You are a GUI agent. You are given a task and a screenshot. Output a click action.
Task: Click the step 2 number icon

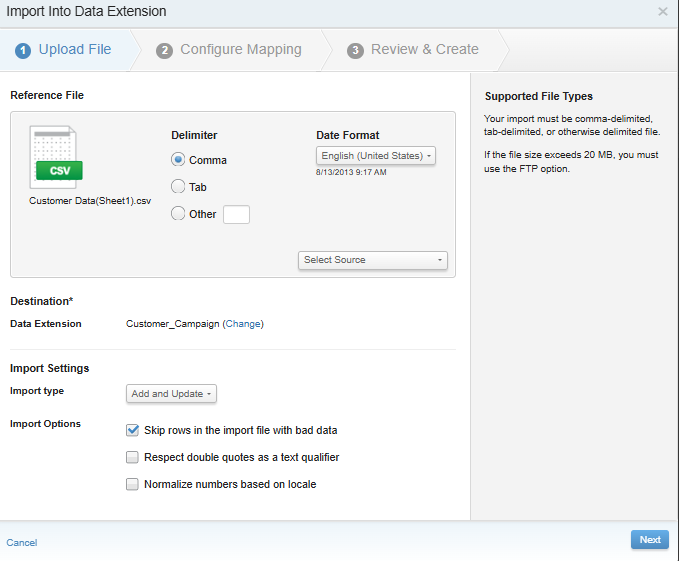[x=164, y=50]
